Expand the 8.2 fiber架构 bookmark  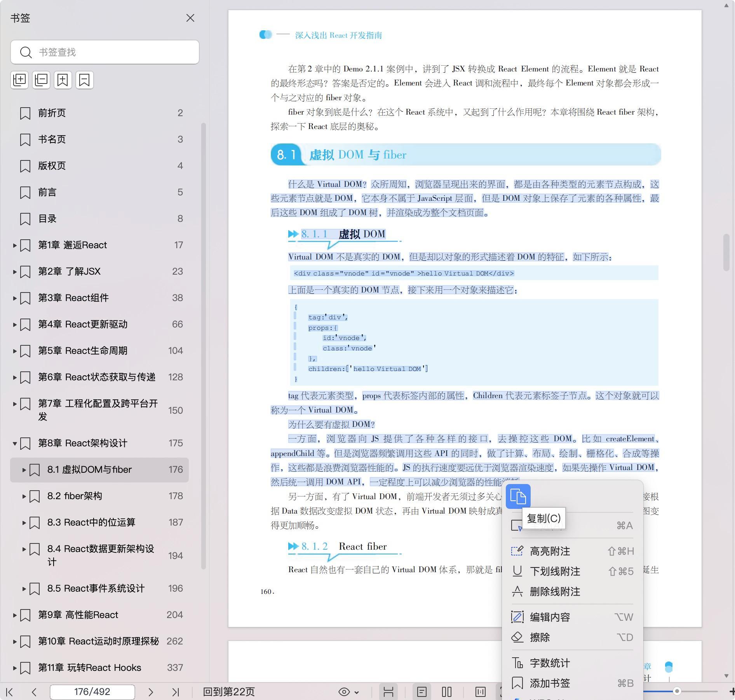(x=24, y=496)
